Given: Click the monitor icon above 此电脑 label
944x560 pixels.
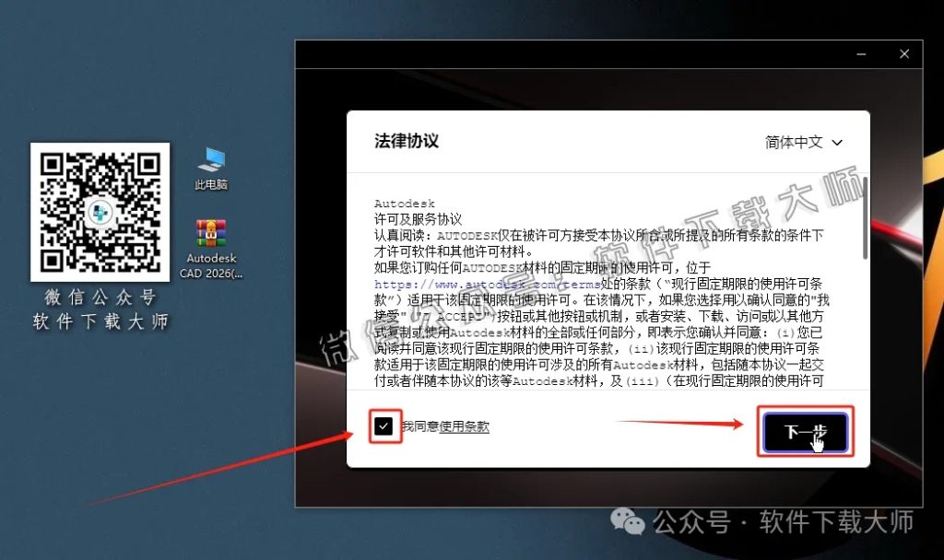Looking at the screenshot, I should 210,157.
